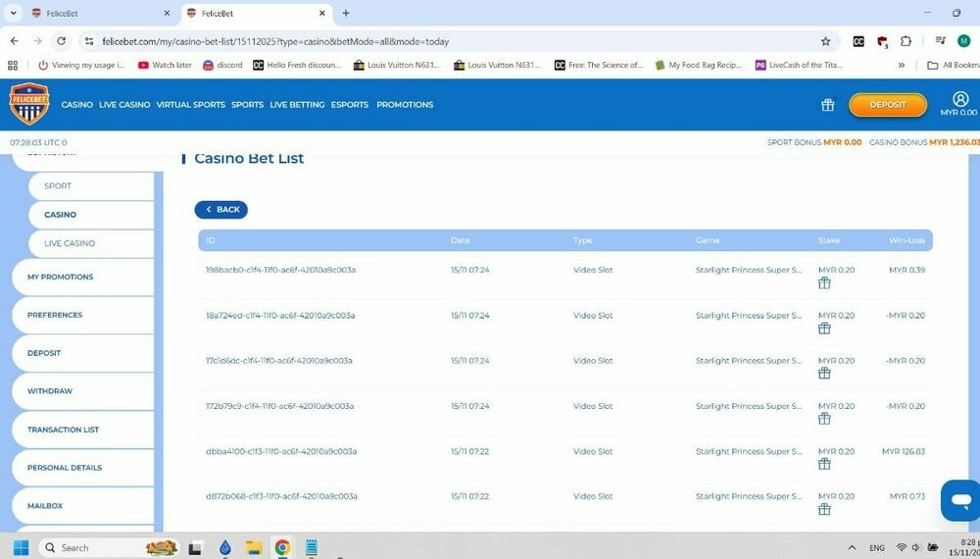The height and width of the screenshot is (559, 980).
Task: Open Chrome extensions puzzle icon
Action: 906,41
